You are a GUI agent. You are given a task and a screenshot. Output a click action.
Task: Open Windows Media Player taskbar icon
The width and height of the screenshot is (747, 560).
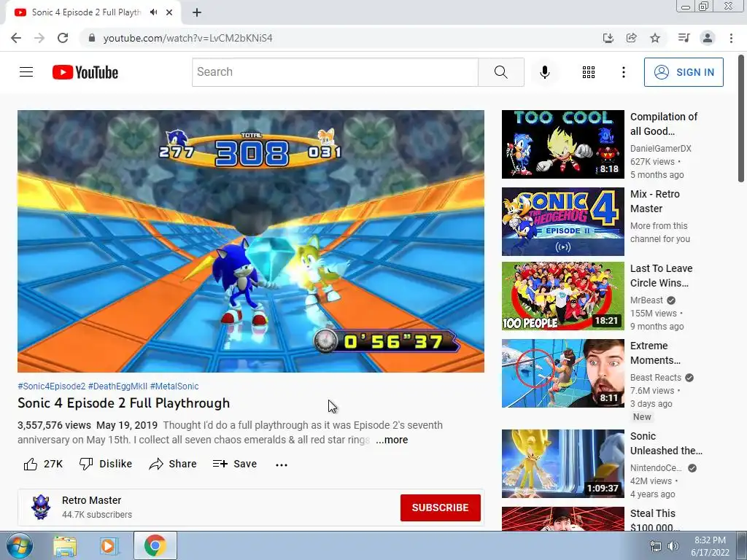pos(109,546)
